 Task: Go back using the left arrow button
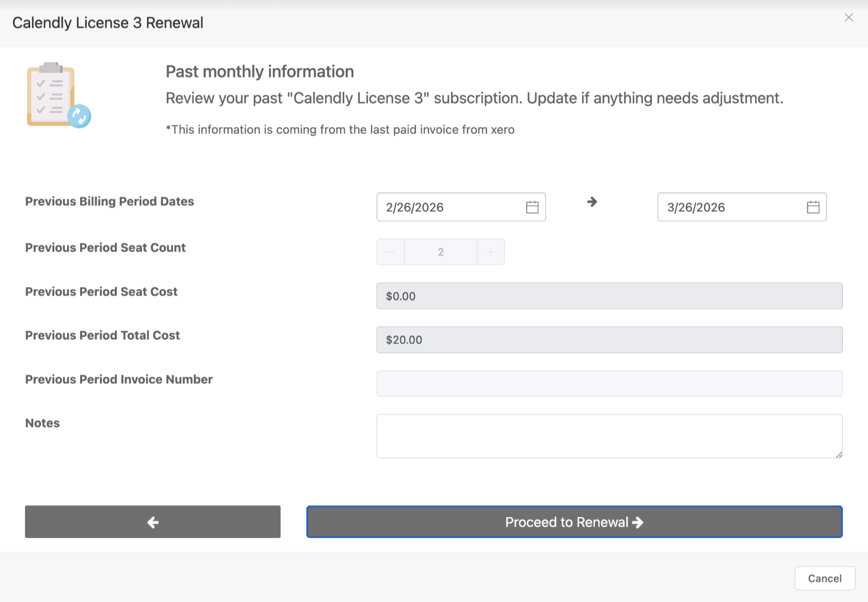[x=153, y=522]
